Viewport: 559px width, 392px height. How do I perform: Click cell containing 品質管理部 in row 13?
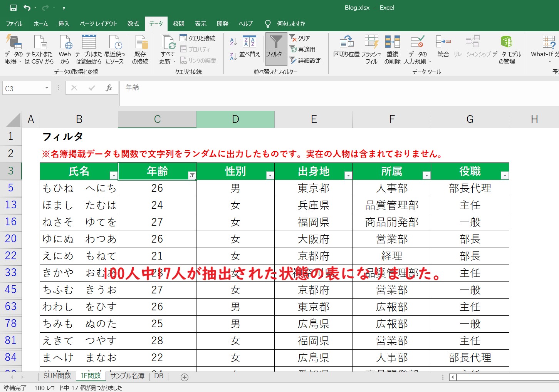pos(392,205)
